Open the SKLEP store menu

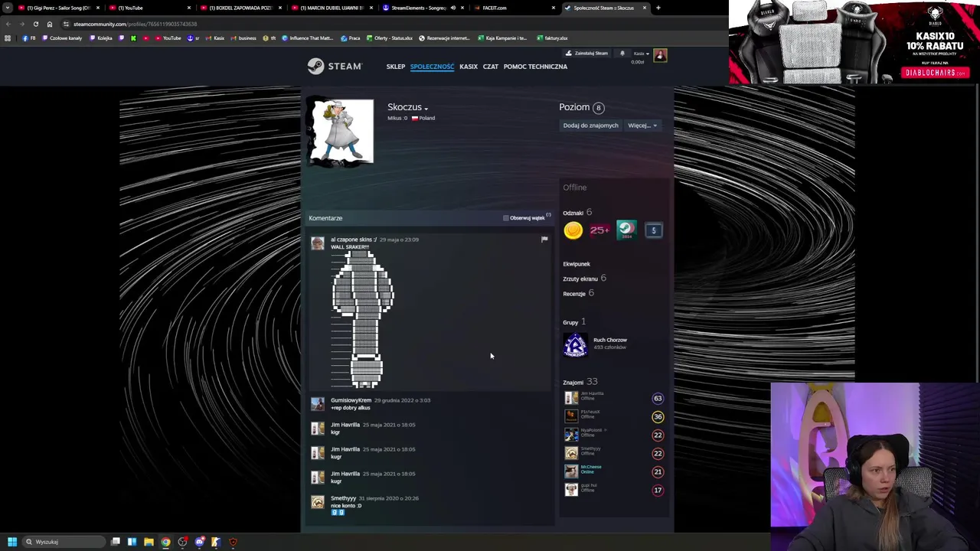(x=396, y=67)
